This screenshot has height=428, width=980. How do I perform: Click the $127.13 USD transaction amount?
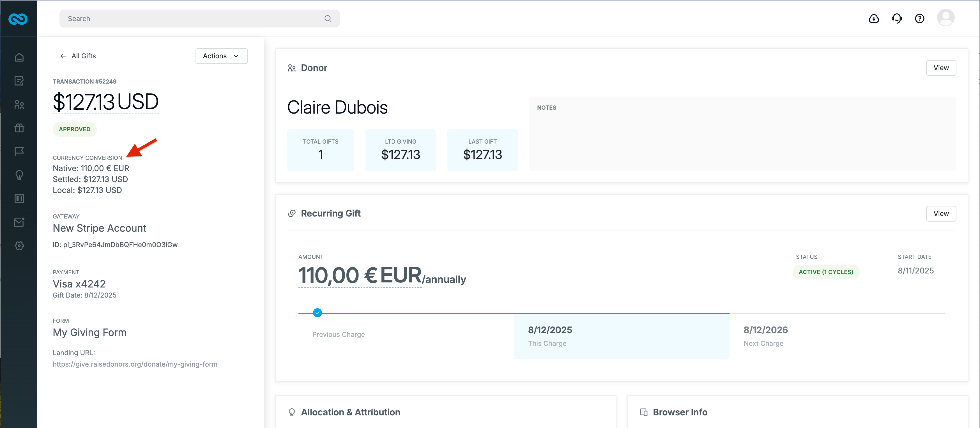(105, 102)
